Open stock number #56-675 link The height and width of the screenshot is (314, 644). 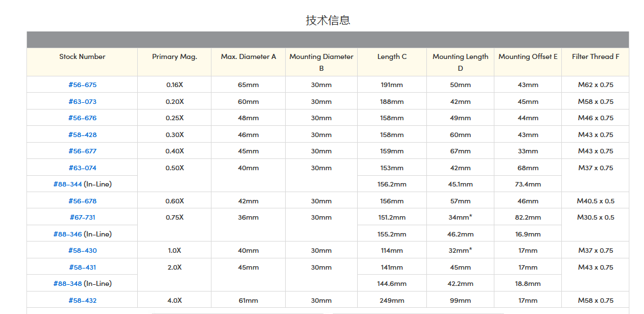pyautogui.click(x=82, y=85)
